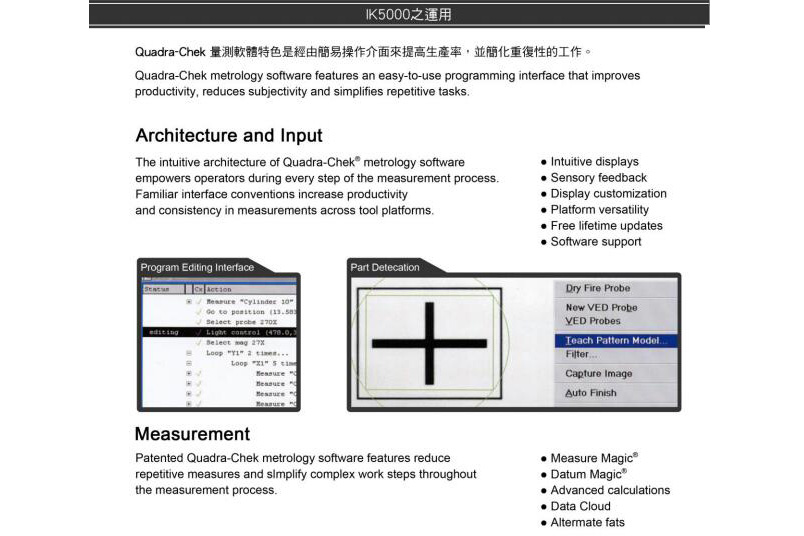Select Auto Finish menu entry
This screenshot has height=536, width=804.
[591, 393]
